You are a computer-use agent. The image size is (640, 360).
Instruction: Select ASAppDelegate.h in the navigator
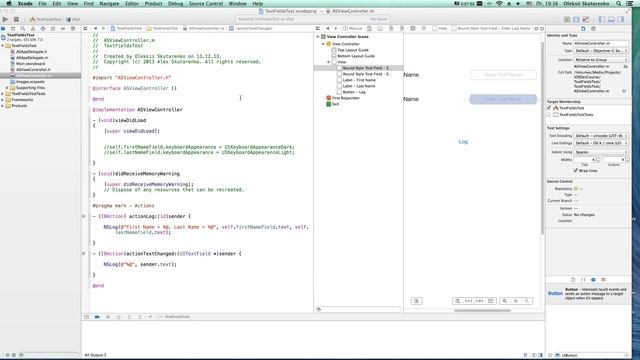[31, 52]
